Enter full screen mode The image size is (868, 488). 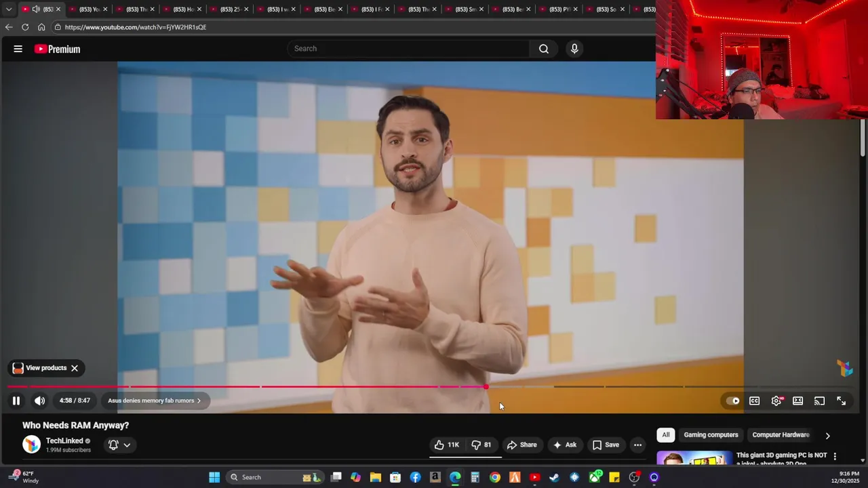[842, 401]
